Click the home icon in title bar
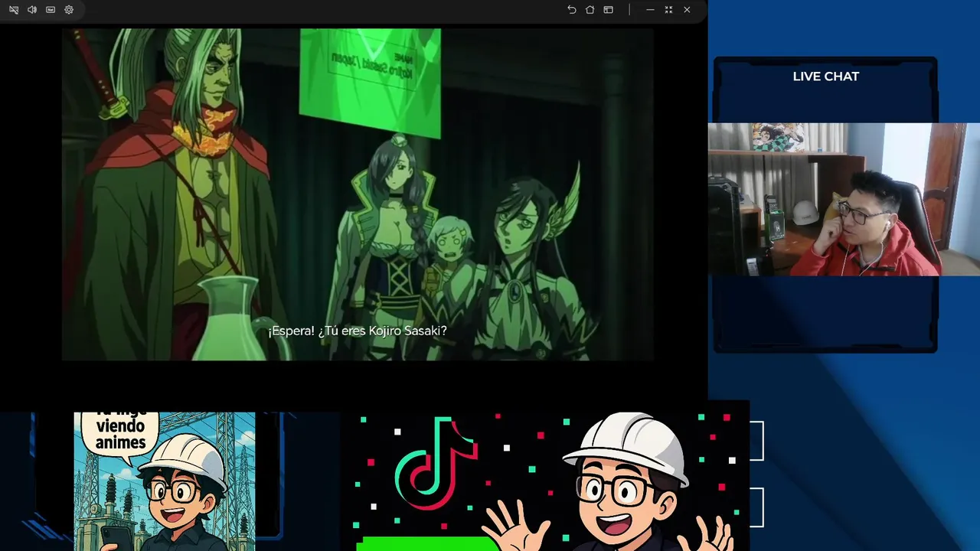The width and height of the screenshot is (980, 551). click(590, 10)
